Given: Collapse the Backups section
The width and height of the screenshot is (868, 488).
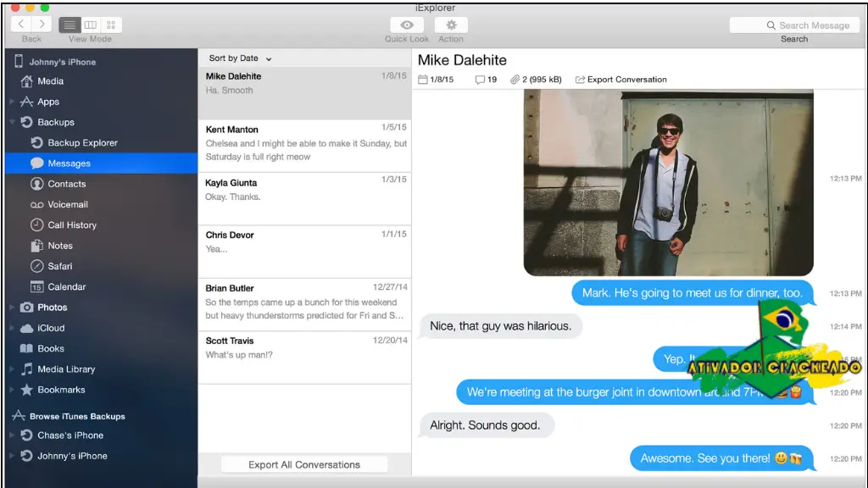Looking at the screenshot, I should click(x=12, y=122).
